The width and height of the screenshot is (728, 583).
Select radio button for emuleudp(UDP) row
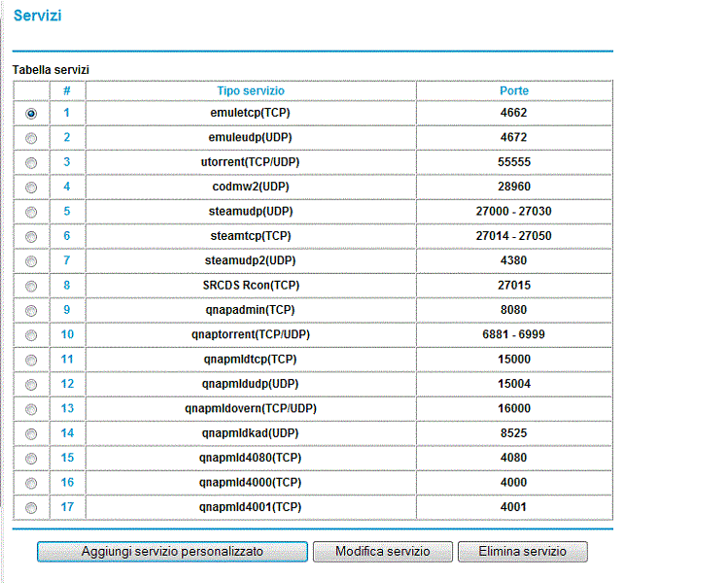31,138
